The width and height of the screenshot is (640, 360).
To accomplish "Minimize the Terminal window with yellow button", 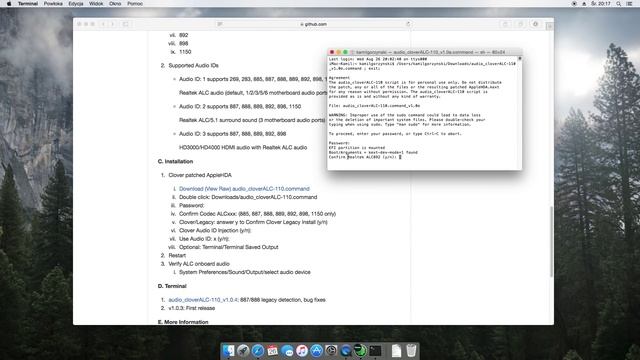I will tap(338, 52).
